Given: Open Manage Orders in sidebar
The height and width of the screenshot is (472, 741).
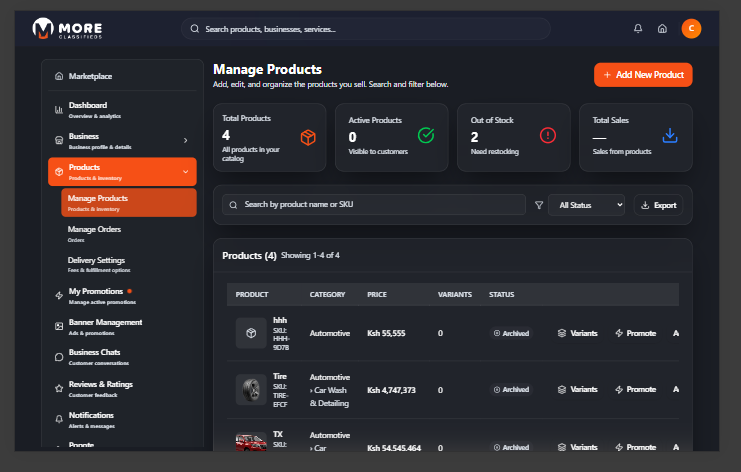Looking at the screenshot, I should click(x=95, y=233).
